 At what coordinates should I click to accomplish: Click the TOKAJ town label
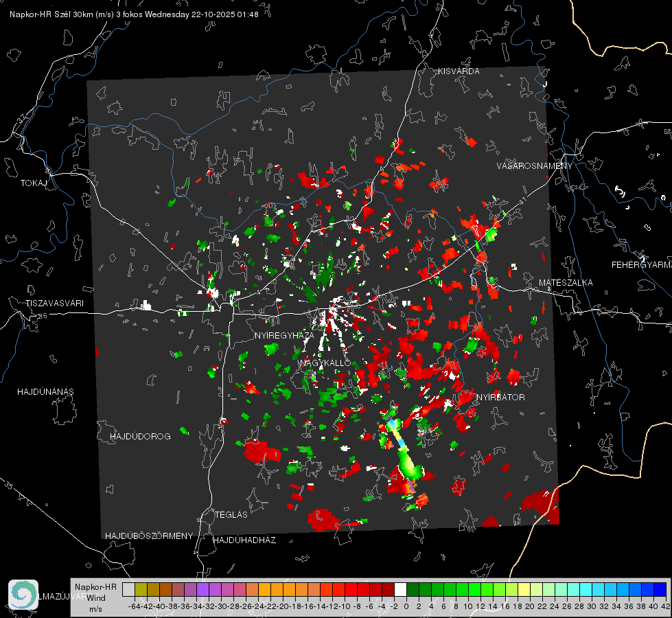click(34, 183)
